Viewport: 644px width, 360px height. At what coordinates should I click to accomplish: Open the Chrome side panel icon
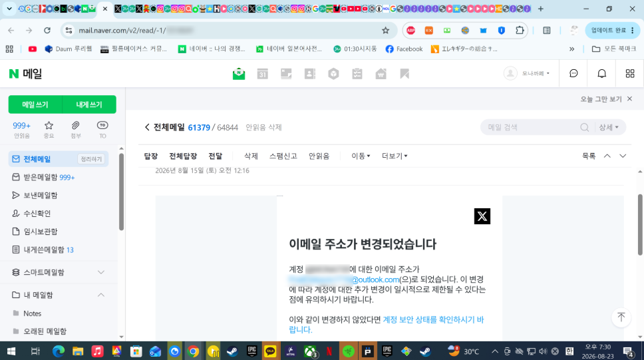point(547,31)
